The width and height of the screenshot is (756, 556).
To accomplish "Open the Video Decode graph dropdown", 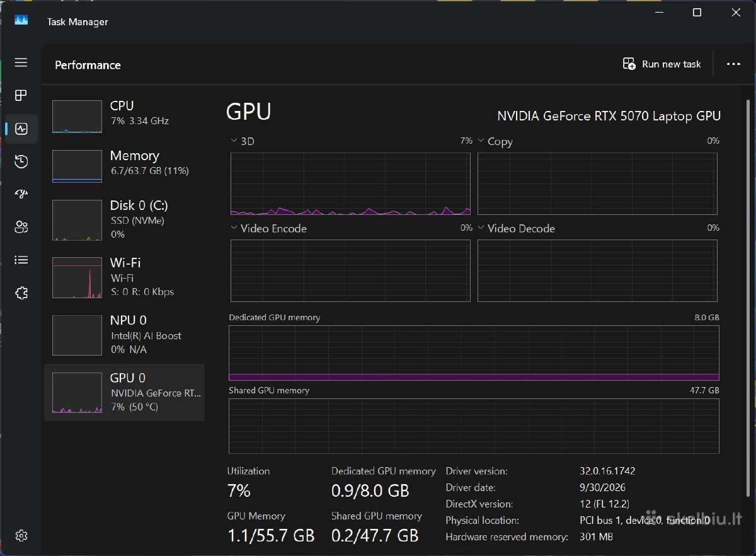I will pos(481,228).
